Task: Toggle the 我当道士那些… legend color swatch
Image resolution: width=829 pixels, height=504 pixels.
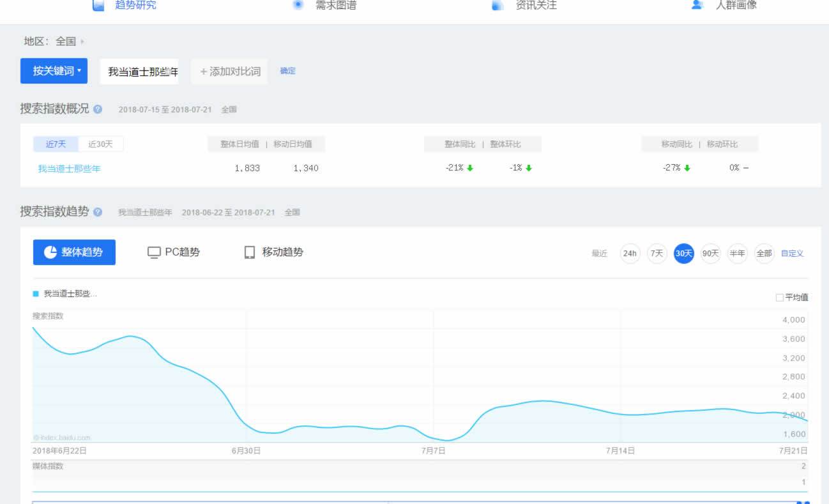Action: pos(36,294)
